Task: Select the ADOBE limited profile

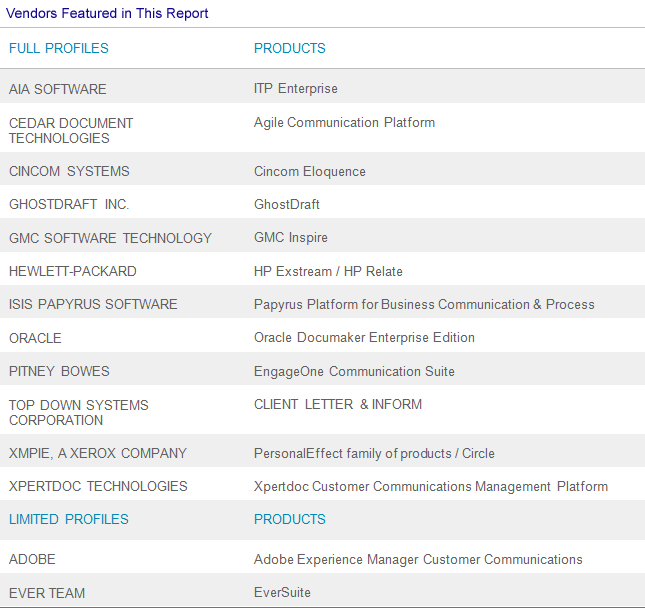Action: pos(32,559)
